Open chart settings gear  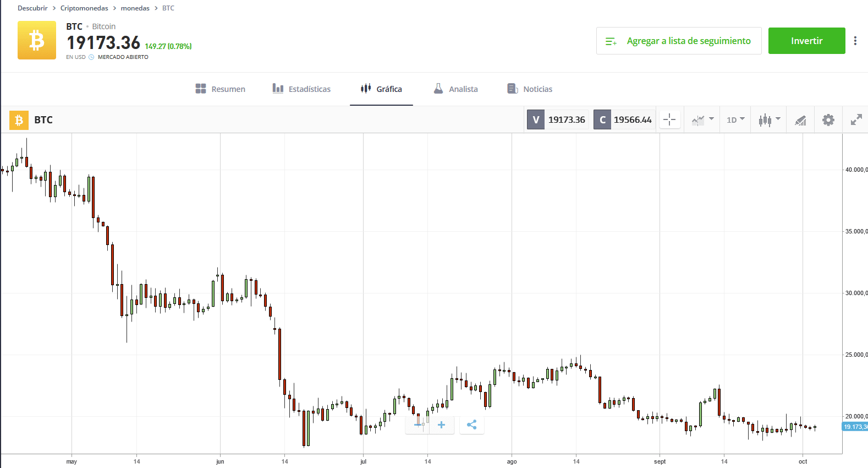click(x=828, y=119)
